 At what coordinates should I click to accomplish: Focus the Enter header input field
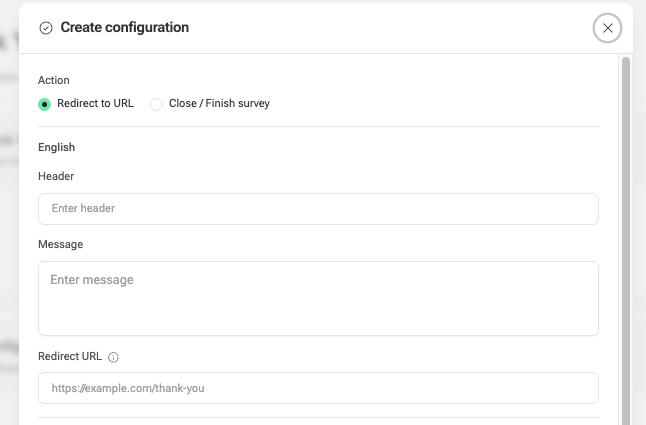pyautogui.click(x=318, y=209)
